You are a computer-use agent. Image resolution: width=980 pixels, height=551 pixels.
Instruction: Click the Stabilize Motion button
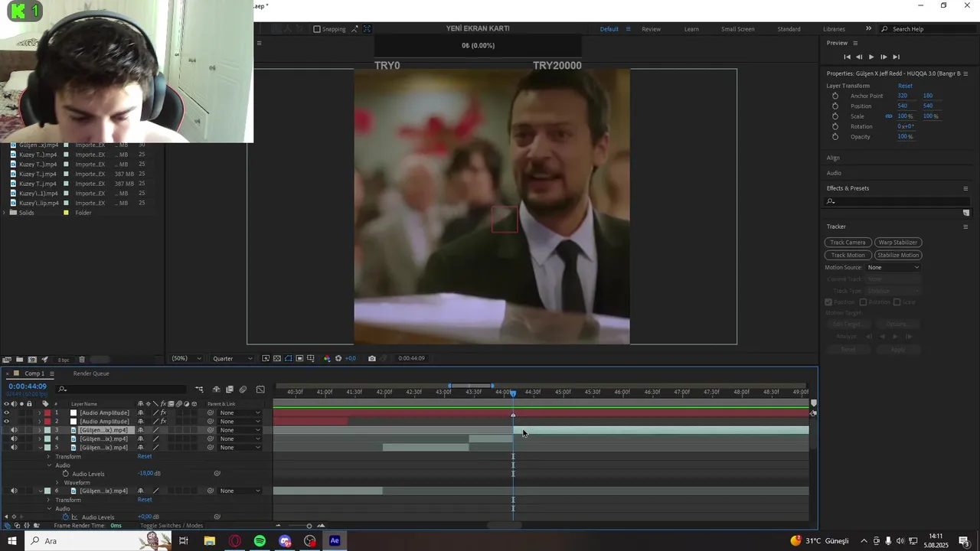tap(898, 255)
